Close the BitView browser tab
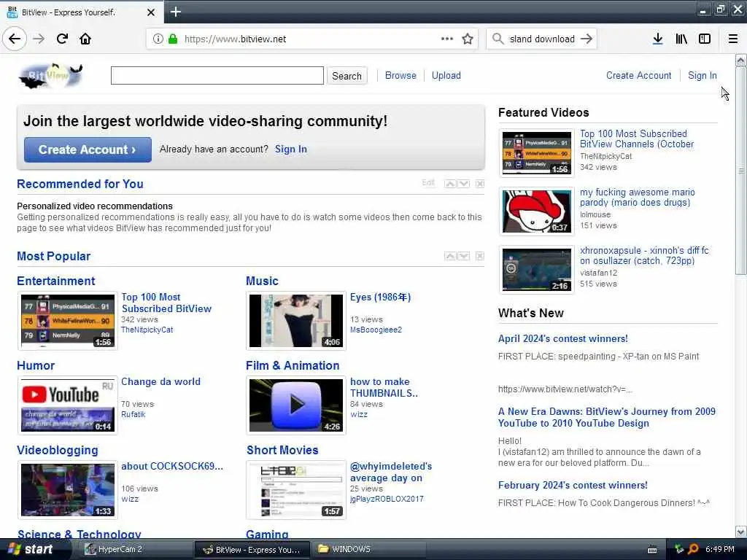This screenshot has width=747, height=560. click(150, 12)
